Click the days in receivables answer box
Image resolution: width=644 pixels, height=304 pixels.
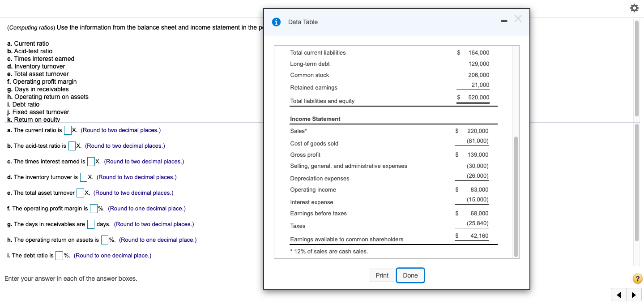pyautogui.click(x=91, y=224)
